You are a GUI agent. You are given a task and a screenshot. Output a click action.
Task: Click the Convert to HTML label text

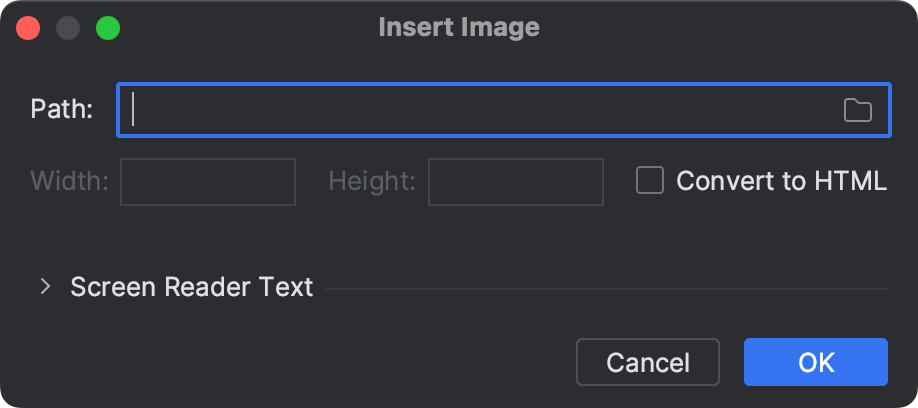click(781, 181)
